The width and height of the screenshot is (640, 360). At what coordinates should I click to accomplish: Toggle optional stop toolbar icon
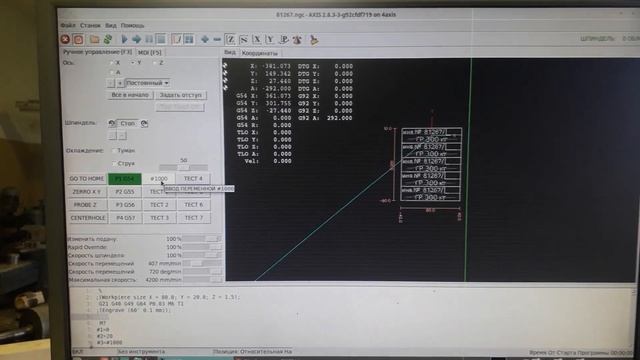[x=189, y=39]
